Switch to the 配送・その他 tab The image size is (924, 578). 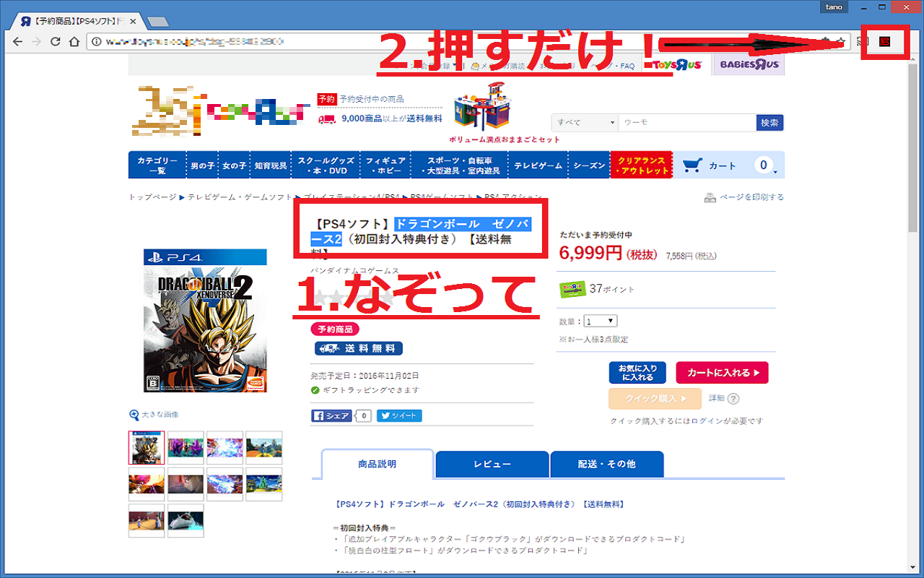tap(606, 464)
